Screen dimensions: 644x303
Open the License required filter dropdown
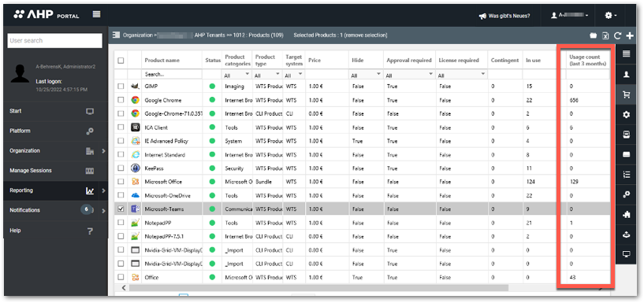[x=461, y=75]
